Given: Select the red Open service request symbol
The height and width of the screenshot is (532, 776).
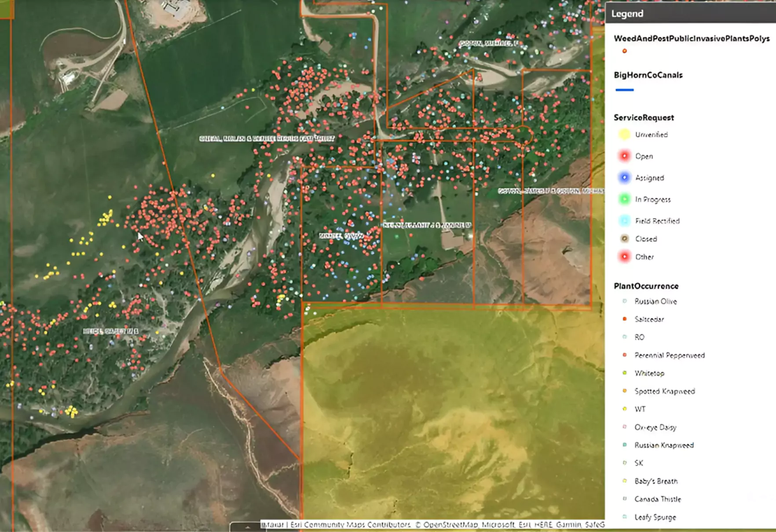Looking at the screenshot, I should (x=624, y=156).
